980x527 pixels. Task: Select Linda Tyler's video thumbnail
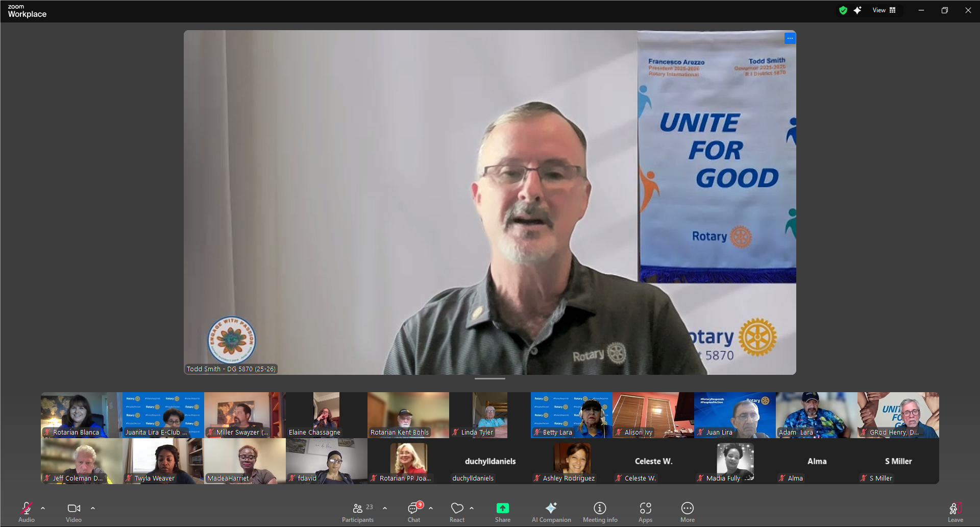click(x=490, y=415)
